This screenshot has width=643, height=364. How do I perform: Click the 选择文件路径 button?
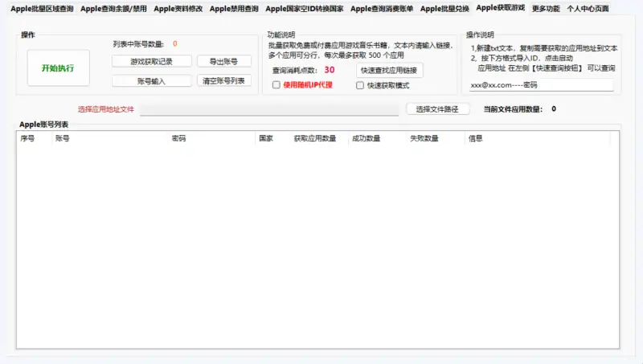(x=437, y=109)
